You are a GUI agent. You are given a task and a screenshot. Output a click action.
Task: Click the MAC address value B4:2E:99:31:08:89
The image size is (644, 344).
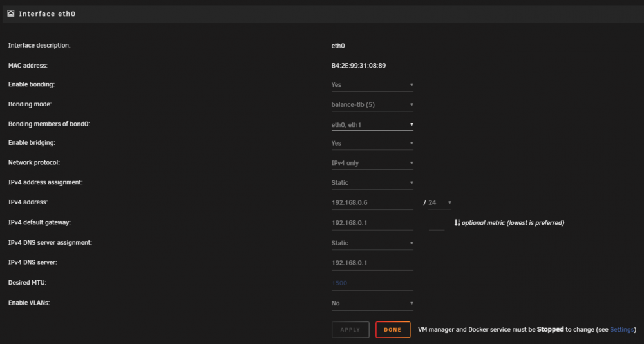pyautogui.click(x=359, y=65)
